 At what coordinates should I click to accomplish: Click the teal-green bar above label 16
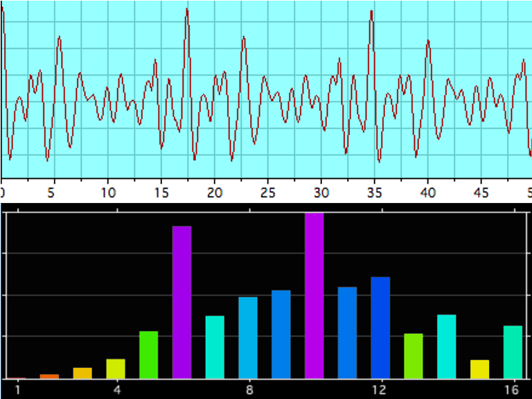pos(513,352)
